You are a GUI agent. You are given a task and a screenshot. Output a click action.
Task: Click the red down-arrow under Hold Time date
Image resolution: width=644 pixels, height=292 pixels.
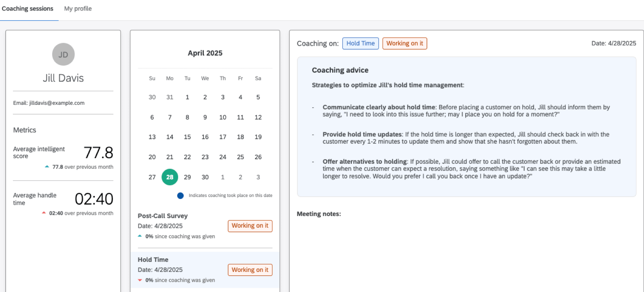click(x=140, y=280)
